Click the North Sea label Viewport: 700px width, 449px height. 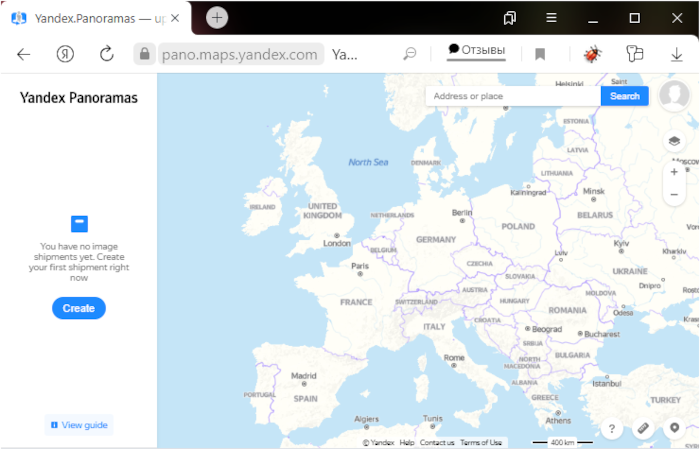coord(368,162)
